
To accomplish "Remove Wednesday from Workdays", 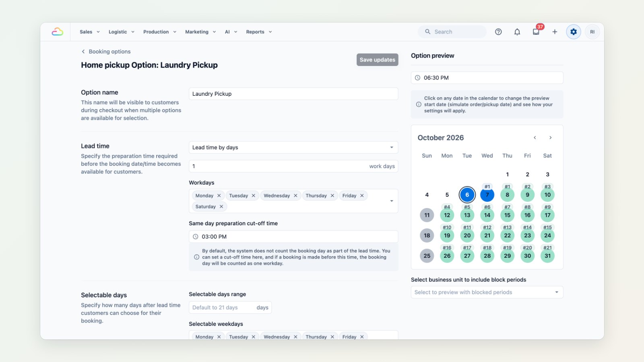I will click(295, 195).
